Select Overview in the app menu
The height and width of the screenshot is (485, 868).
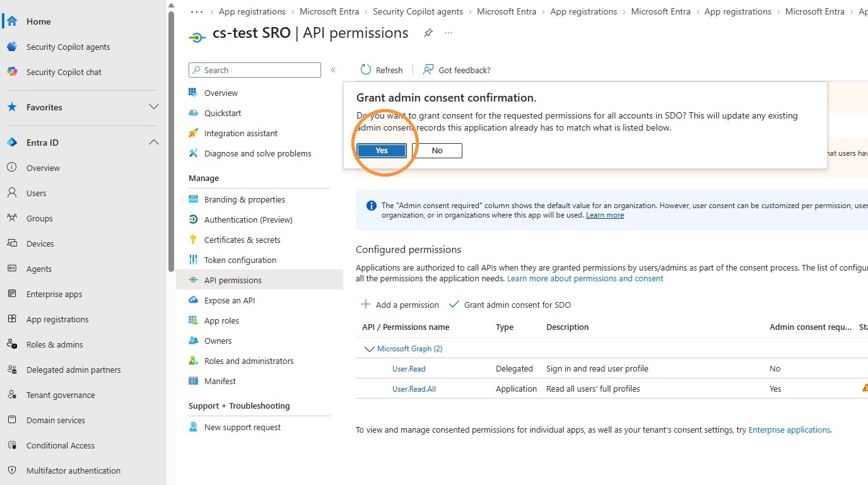[221, 93]
